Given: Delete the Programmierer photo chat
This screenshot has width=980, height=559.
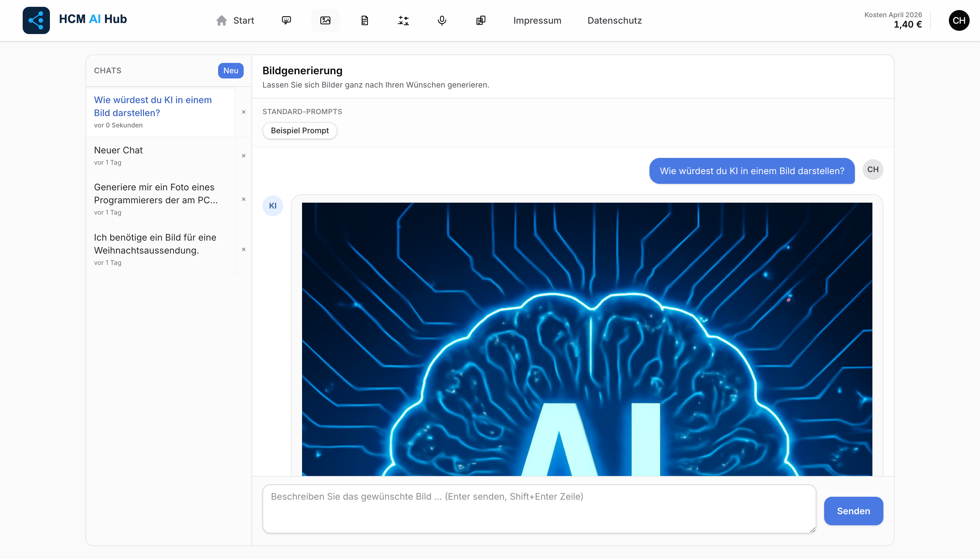Looking at the screenshot, I should [244, 199].
